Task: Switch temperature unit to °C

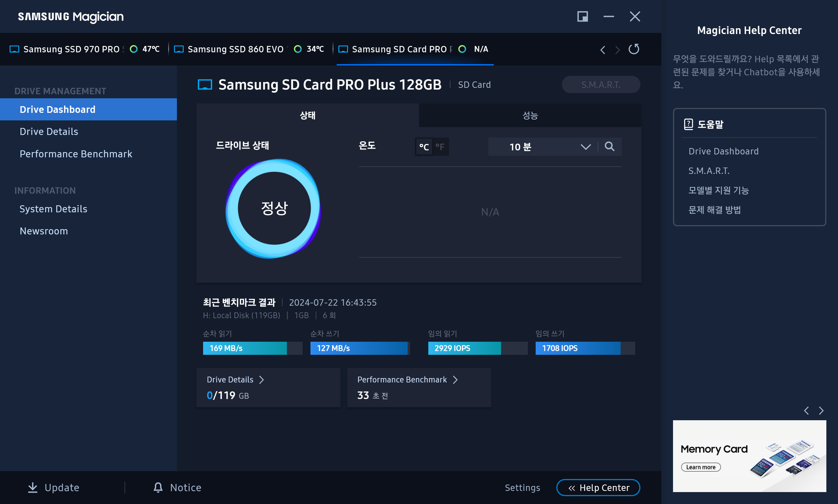Action: (424, 147)
